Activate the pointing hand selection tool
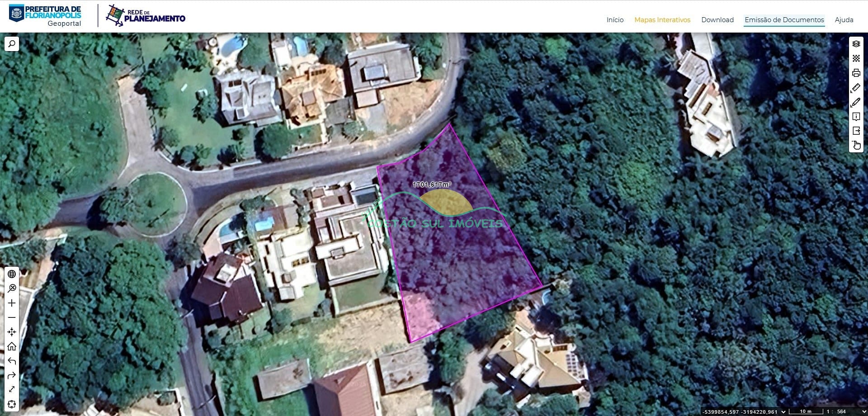 pyautogui.click(x=856, y=145)
